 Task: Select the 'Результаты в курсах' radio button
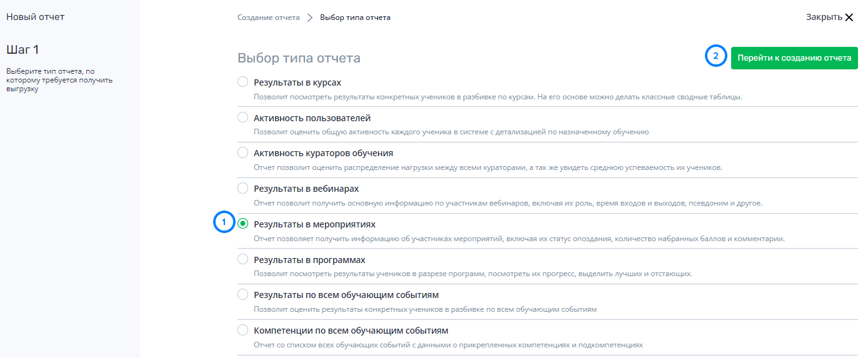(243, 82)
